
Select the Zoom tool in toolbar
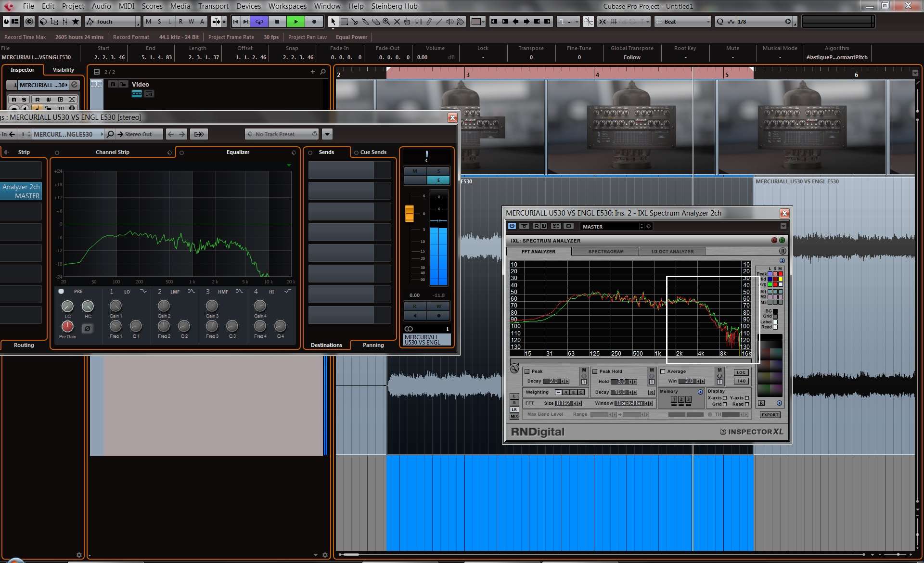click(386, 22)
